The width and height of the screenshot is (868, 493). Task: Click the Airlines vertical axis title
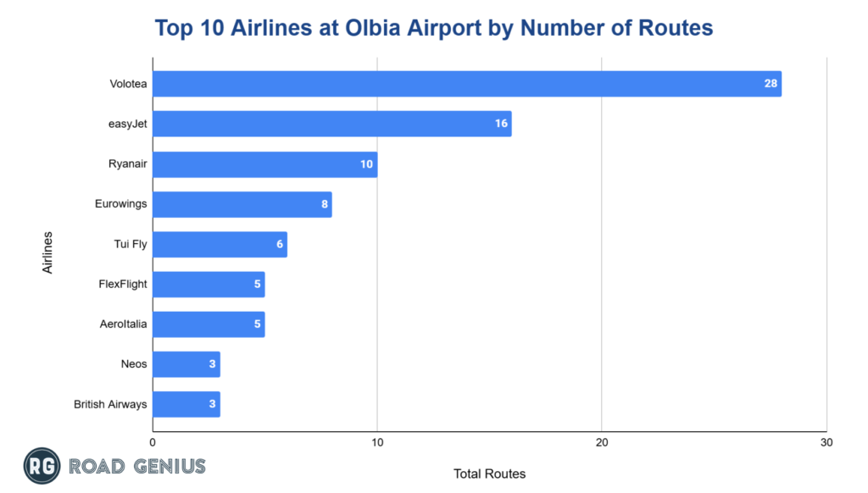pos(47,251)
